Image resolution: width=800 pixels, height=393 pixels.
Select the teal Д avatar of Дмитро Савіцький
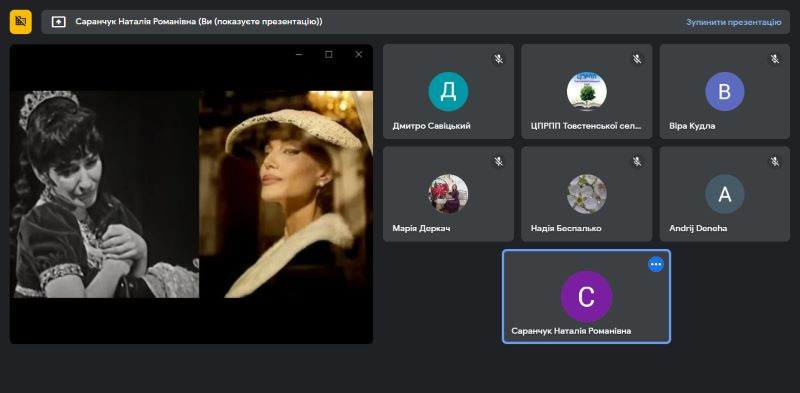[x=448, y=91]
